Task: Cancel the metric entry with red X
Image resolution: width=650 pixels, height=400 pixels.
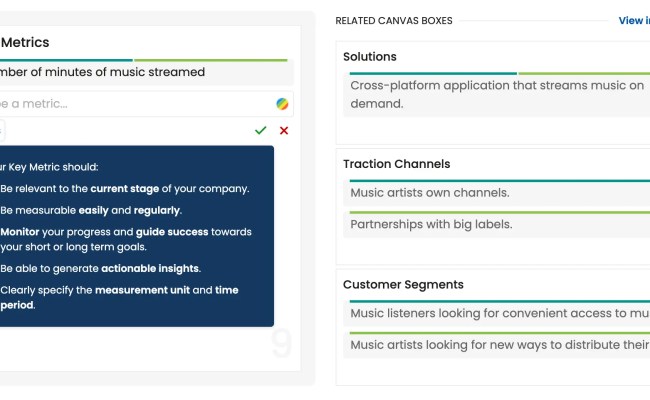Action: [x=284, y=130]
